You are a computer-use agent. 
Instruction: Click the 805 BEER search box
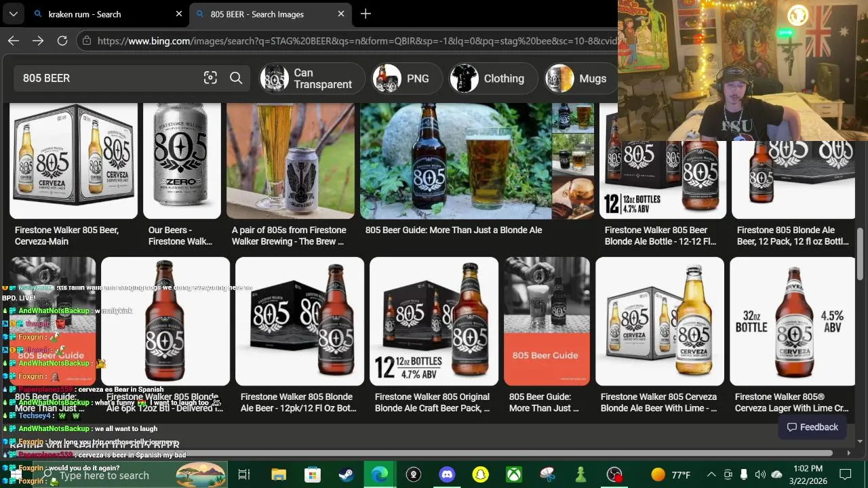pos(108,78)
